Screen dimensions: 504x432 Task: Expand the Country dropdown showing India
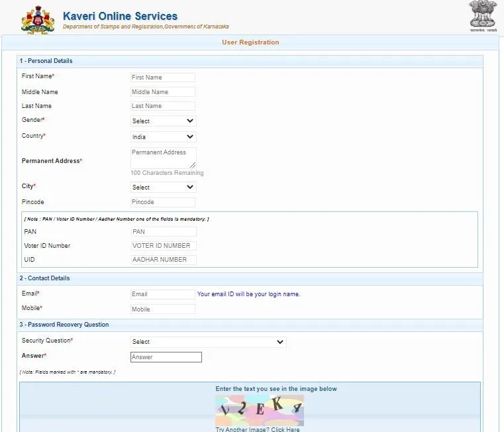[163, 137]
